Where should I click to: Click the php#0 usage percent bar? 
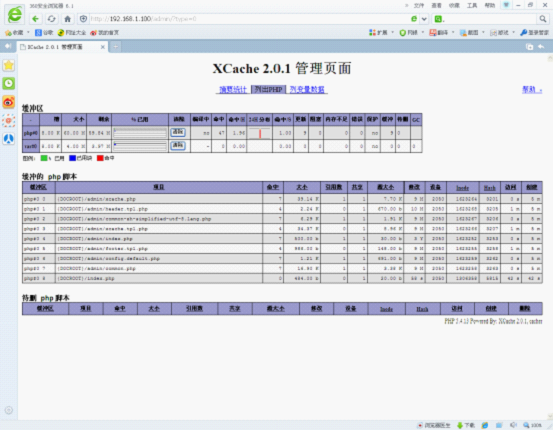[x=140, y=133]
